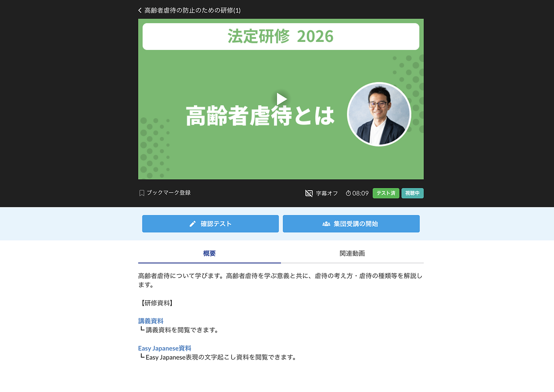Click the 【研修資料】 heading text

click(156, 303)
